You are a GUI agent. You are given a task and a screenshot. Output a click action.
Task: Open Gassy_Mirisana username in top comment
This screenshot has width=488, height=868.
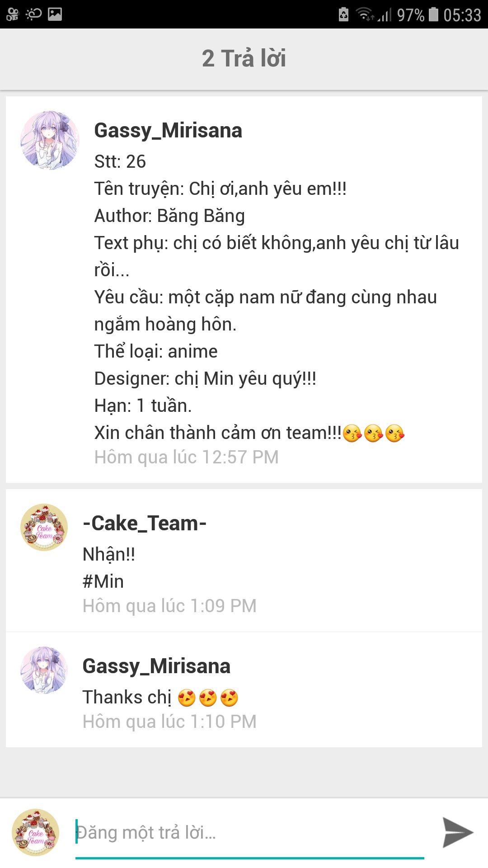click(168, 131)
